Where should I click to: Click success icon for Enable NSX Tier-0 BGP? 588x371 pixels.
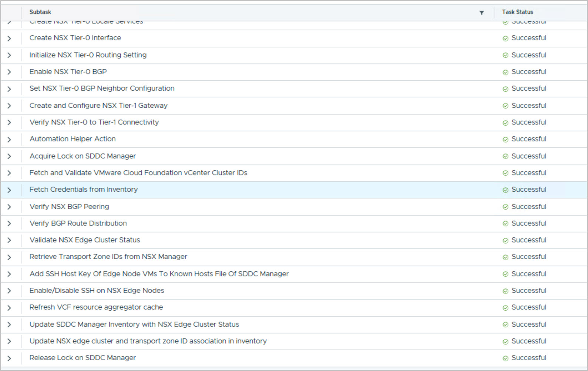click(x=505, y=72)
